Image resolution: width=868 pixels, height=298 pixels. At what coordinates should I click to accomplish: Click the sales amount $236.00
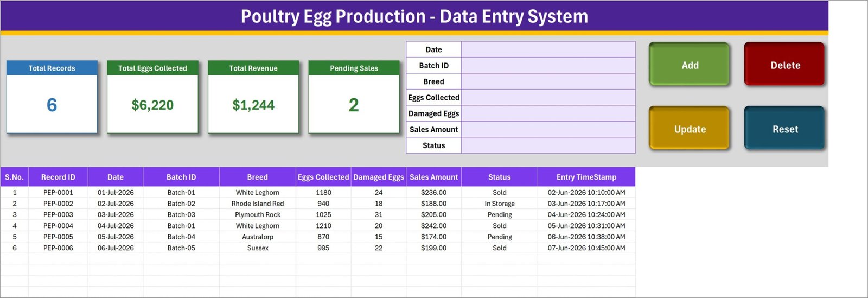434,192
